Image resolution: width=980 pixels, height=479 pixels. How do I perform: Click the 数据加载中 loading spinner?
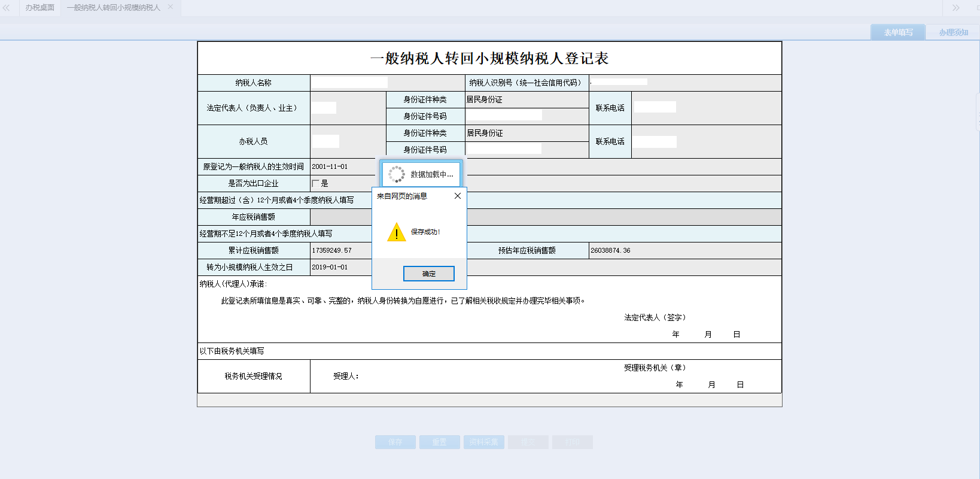(396, 174)
